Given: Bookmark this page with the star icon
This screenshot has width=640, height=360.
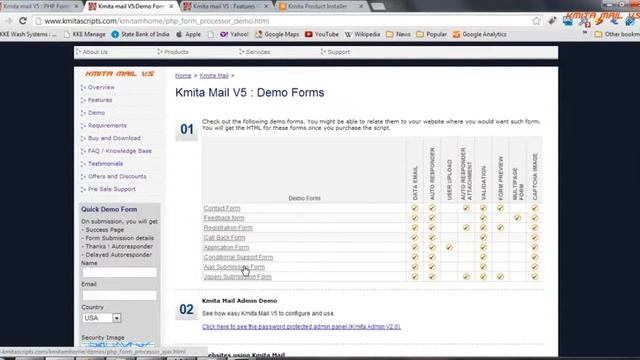Looking at the screenshot, I should point(536,21).
